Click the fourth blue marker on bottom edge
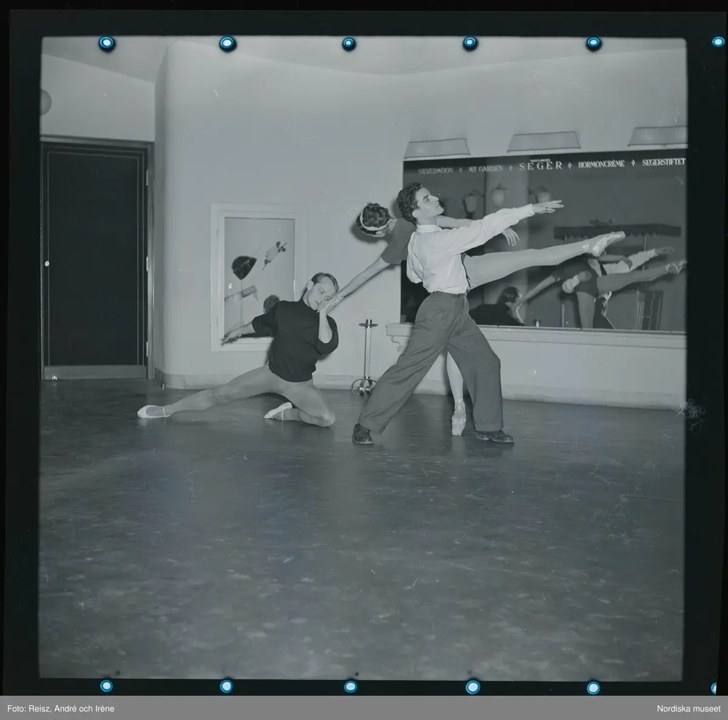The height and width of the screenshot is (720, 728). (x=471, y=687)
